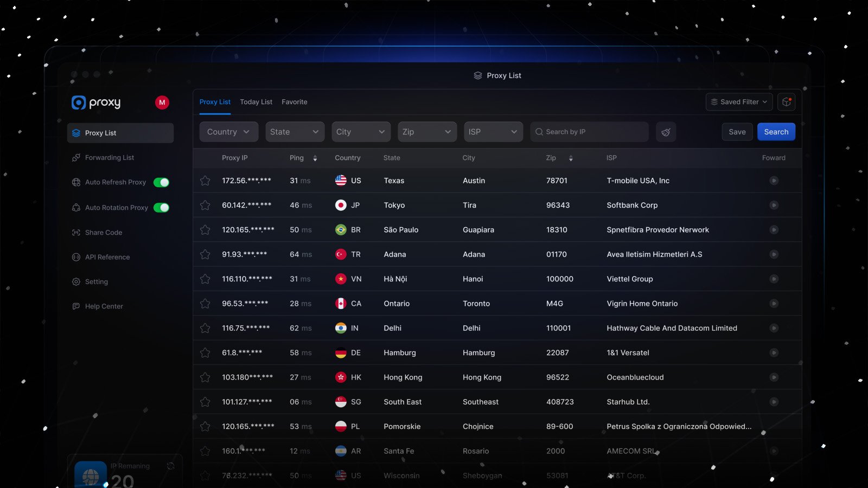
Task: Switch to the Today List tab
Action: coord(256,102)
